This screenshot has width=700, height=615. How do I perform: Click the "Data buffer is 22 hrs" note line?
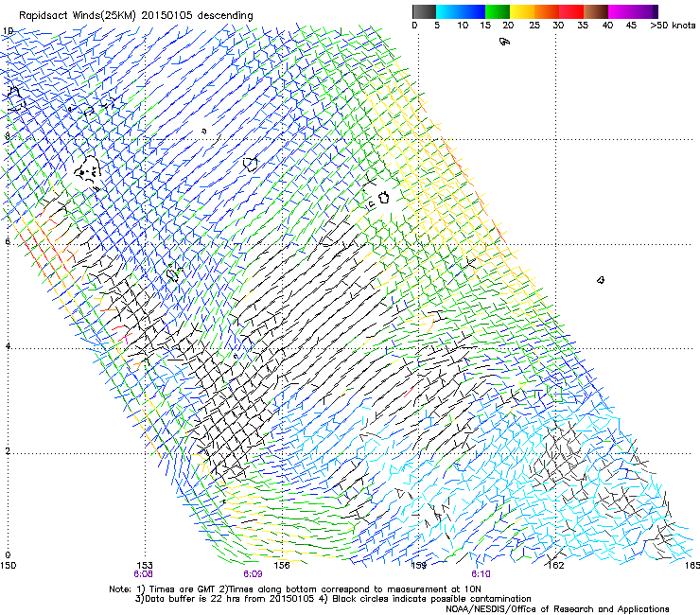pos(333,599)
